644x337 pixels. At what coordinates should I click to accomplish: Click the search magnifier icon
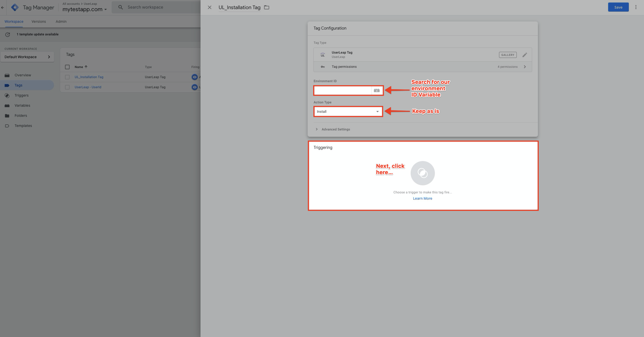pyautogui.click(x=120, y=7)
